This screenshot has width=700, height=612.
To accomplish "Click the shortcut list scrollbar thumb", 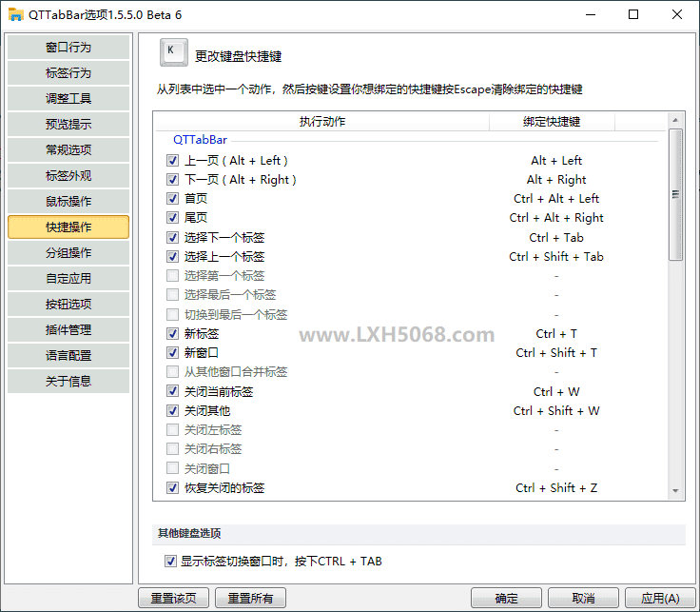I will (x=675, y=194).
